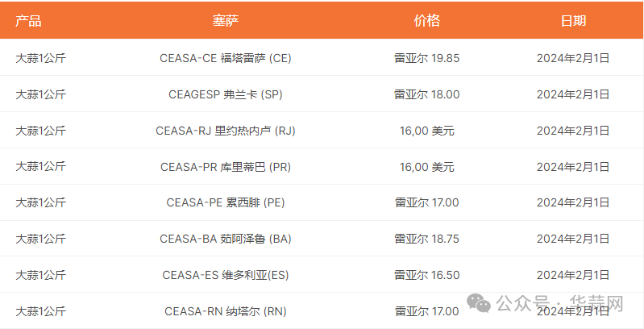Click the WeChat logo icon in watermark

click(479, 303)
